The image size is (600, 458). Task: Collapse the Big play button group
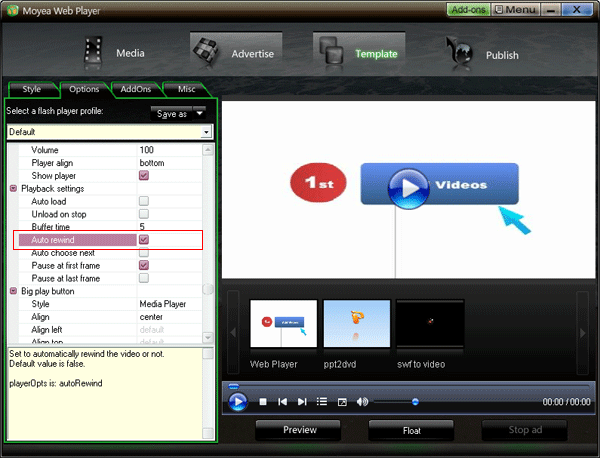coord(13,291)
